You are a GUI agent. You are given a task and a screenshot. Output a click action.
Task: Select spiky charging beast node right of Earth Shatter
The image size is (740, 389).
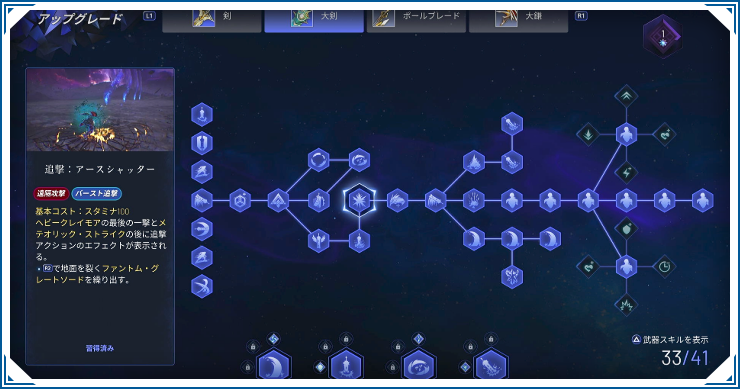397,201
